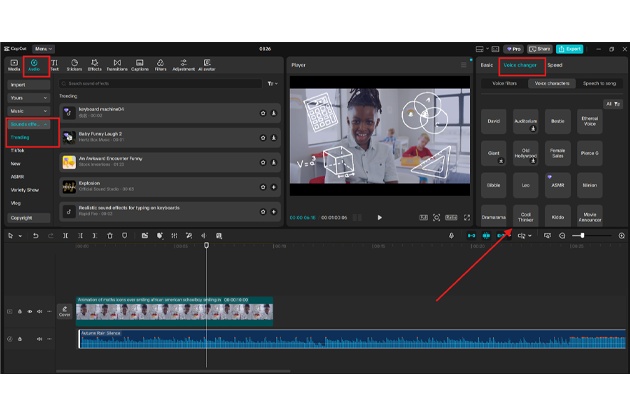Click the Export button

(570, 49)
